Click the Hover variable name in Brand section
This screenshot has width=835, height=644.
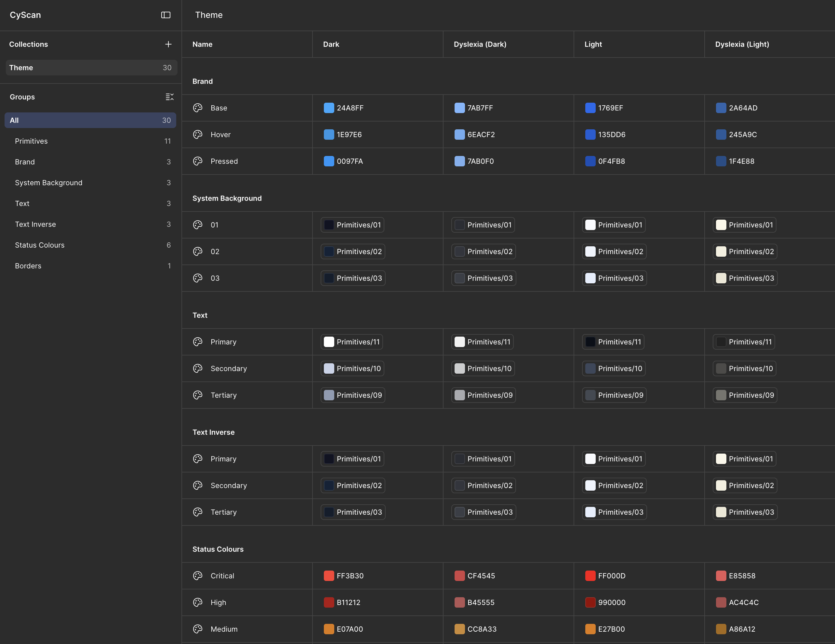point(220,135)
